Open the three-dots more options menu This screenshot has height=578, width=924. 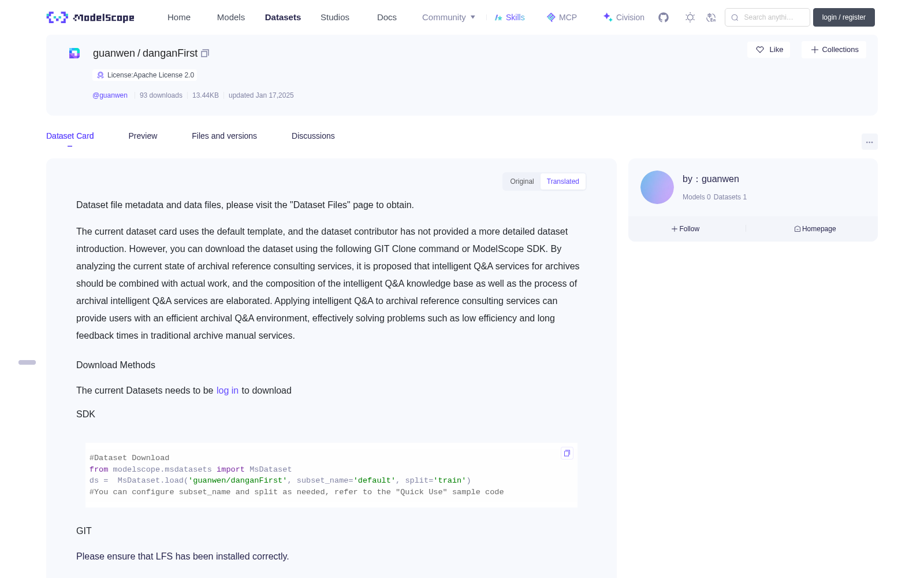click(x=869, y=142)
